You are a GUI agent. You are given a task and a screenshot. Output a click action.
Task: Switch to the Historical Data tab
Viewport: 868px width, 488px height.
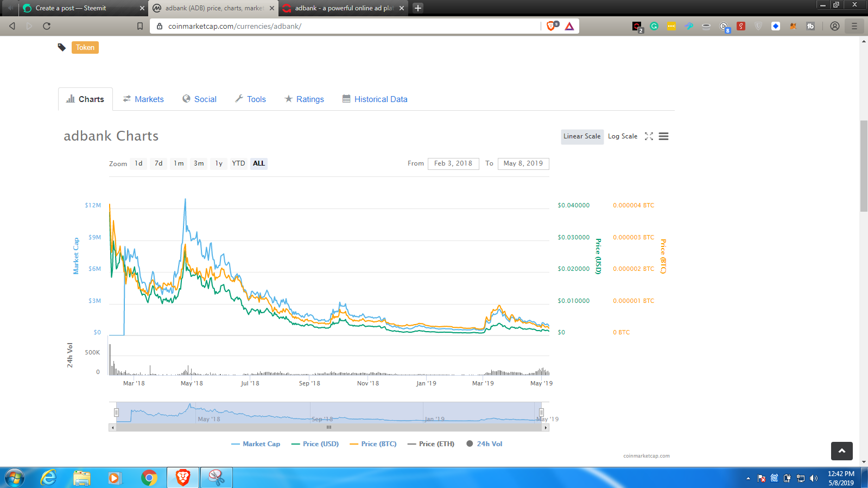click(375, 99)
